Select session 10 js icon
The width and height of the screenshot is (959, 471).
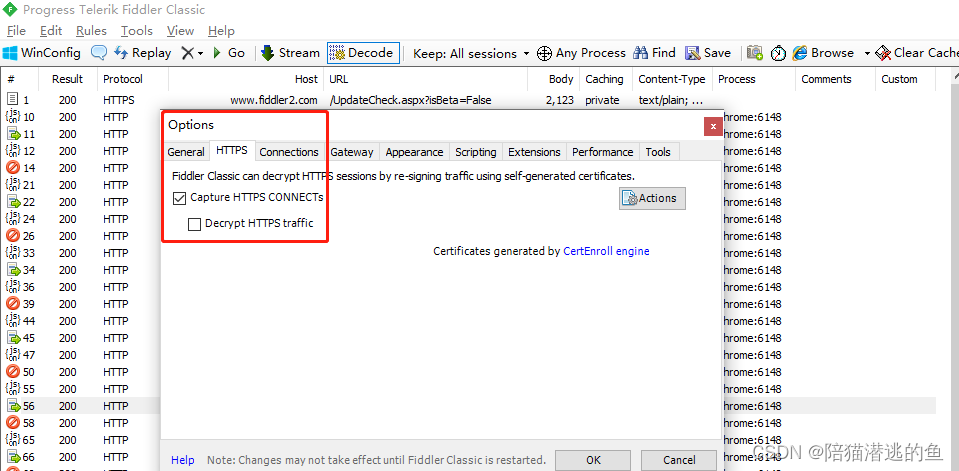click(12, 117)
